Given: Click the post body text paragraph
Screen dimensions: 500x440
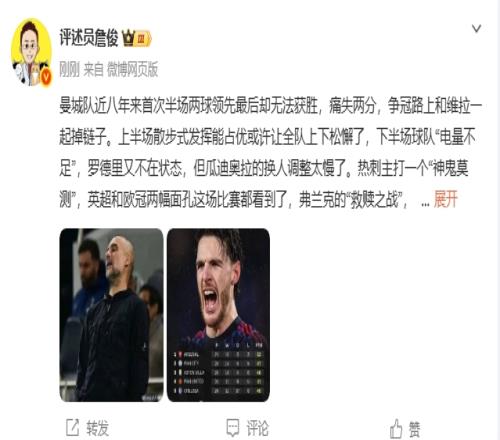Looking at the screenshot, I should (270, 152).
